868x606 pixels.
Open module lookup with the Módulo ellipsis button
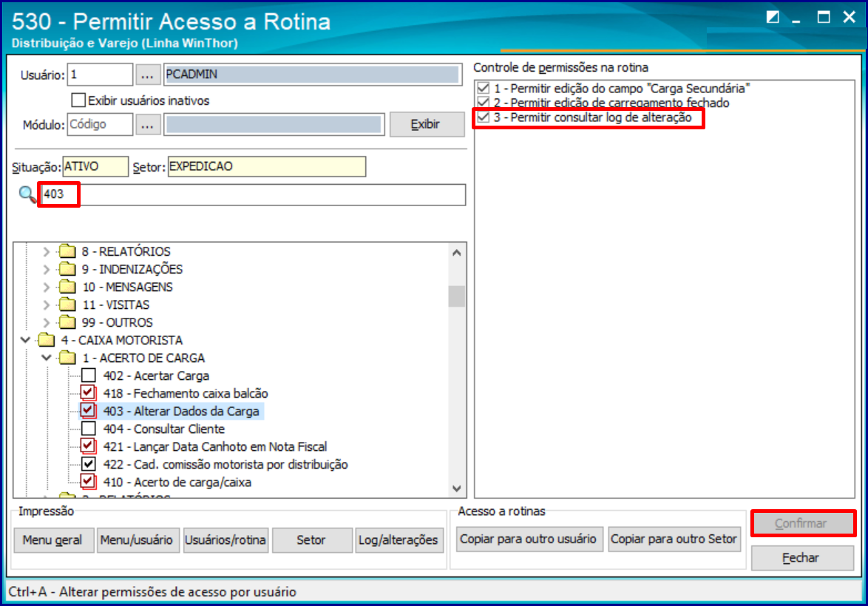[x=147, y=124]
